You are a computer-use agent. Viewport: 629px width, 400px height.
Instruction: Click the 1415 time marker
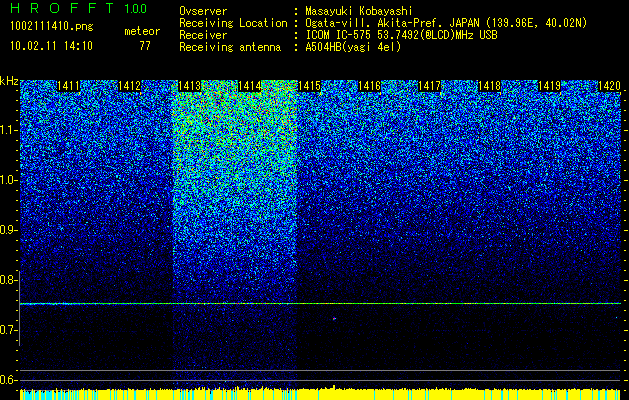click(309, 86)
